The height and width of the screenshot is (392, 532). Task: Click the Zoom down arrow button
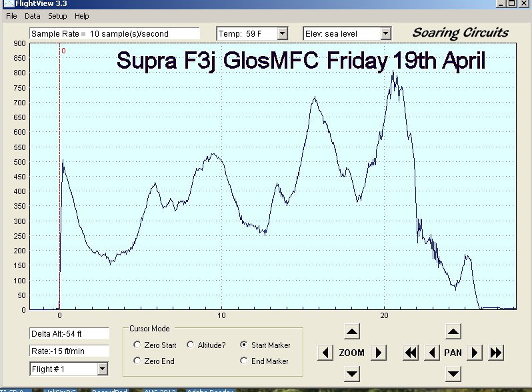coord(352,374)
